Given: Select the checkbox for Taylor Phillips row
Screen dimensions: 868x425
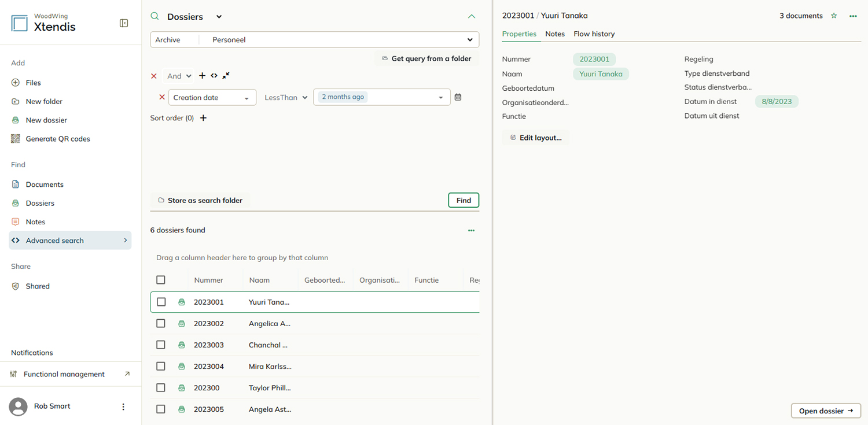Looking at the screenshot, I should tap(161, 387).
